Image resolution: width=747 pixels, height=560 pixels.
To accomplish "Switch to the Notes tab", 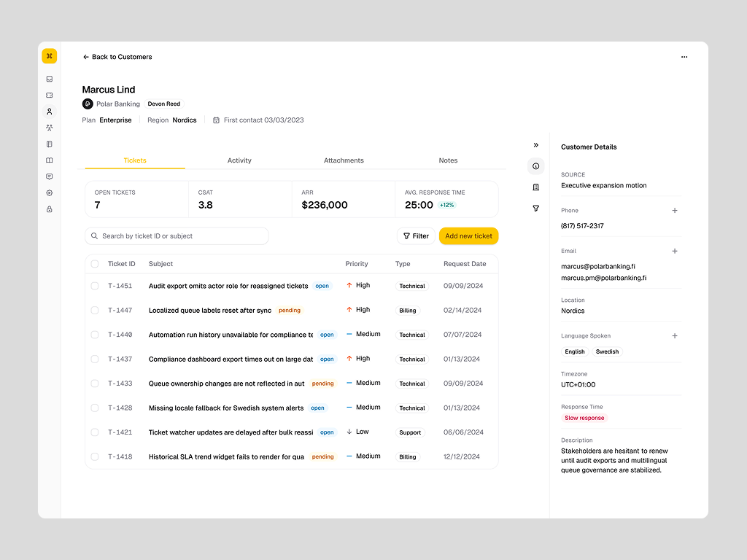I will [448, 160].
